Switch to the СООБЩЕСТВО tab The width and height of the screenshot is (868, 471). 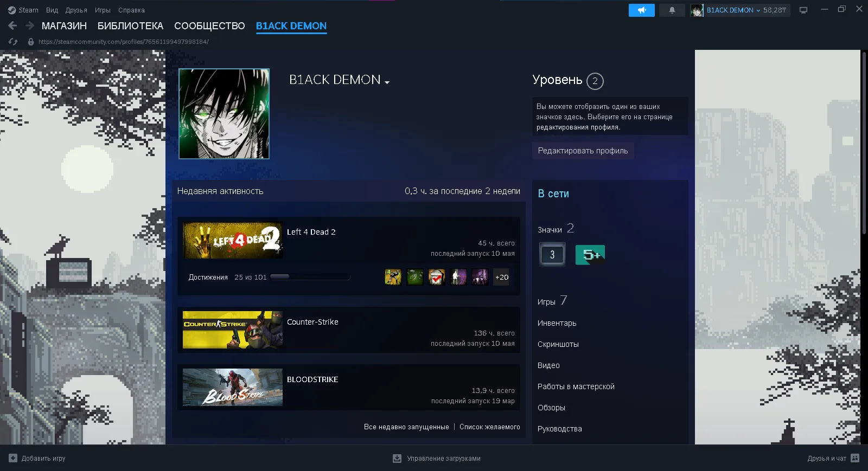(209, 26)
